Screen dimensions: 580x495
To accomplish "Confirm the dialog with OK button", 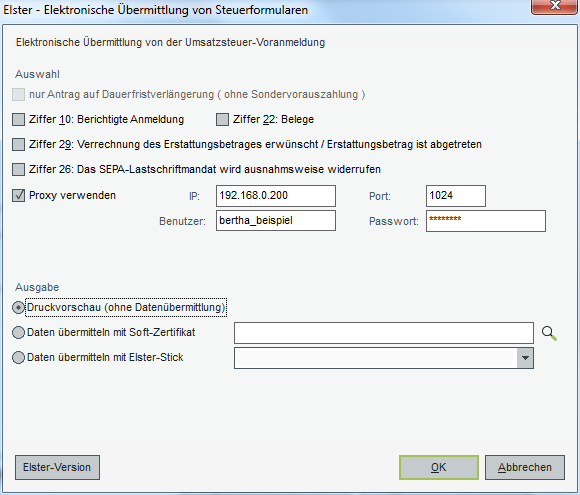I will (x=439, y=468).
